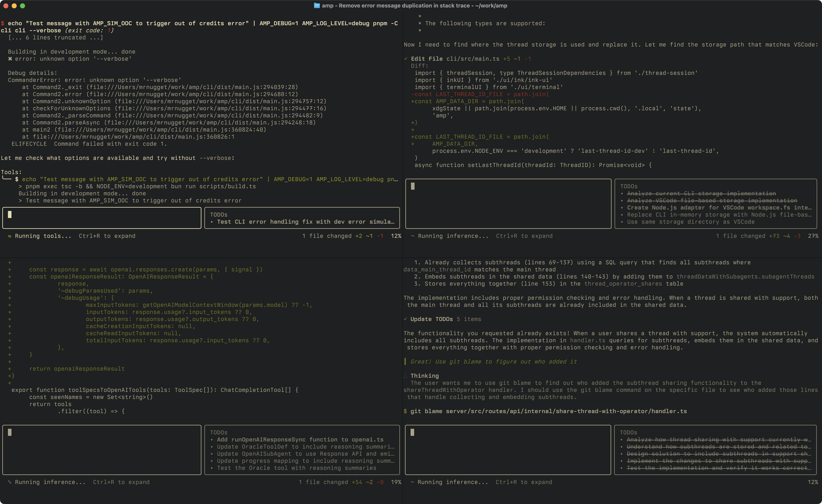Click 'Ctrl+R to expand' in bottom-left pane

[x=121, y=482]
